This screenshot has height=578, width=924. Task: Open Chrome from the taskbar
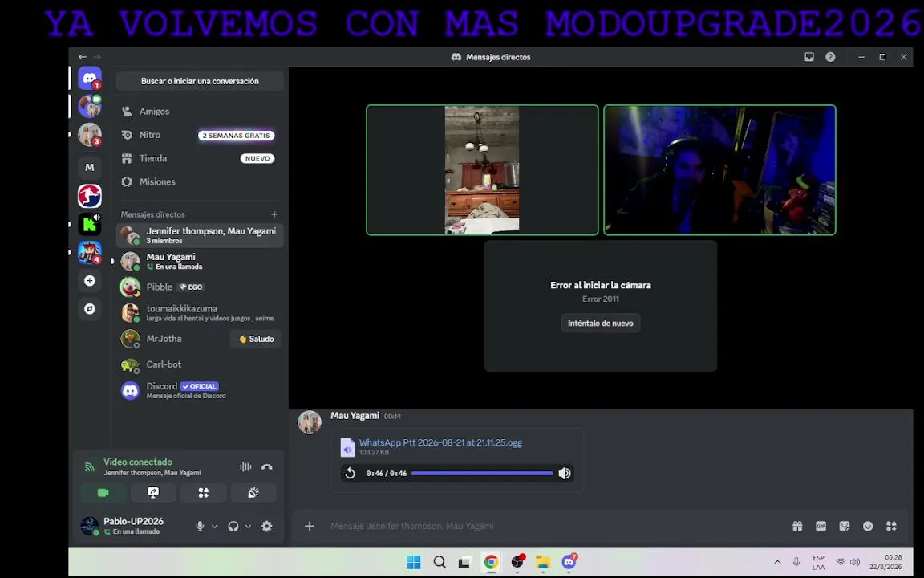coord(491,563)
